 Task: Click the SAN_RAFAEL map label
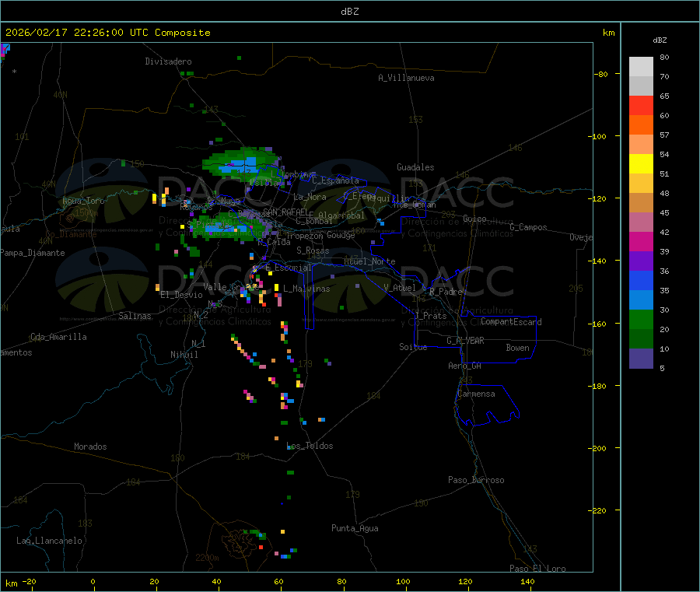pos(285,212)
